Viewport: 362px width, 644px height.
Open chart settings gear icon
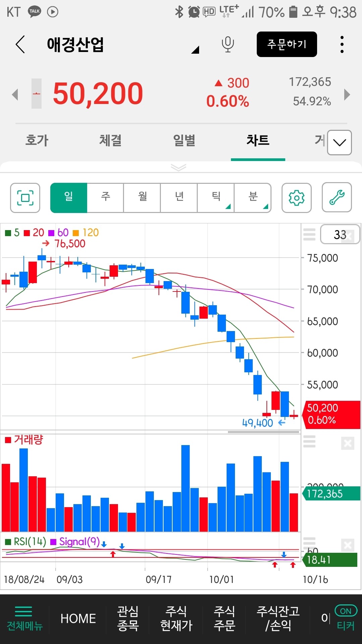[x=296, y=198]
